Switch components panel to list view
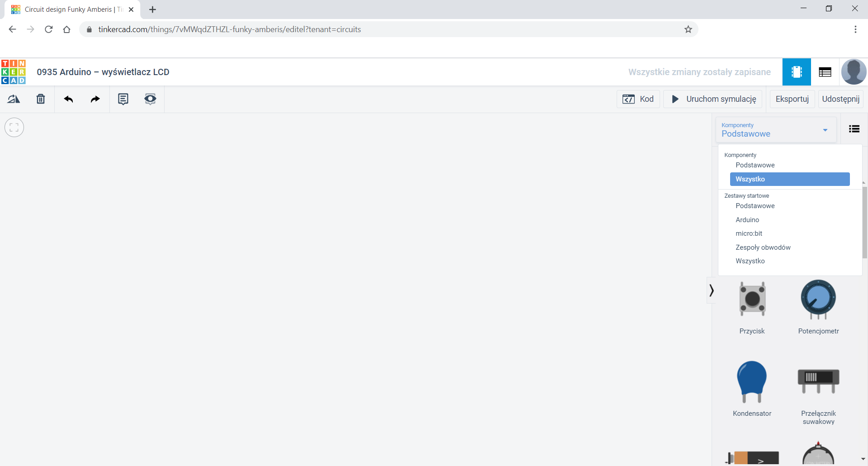 pyautogui.click(x=854, y=129)
